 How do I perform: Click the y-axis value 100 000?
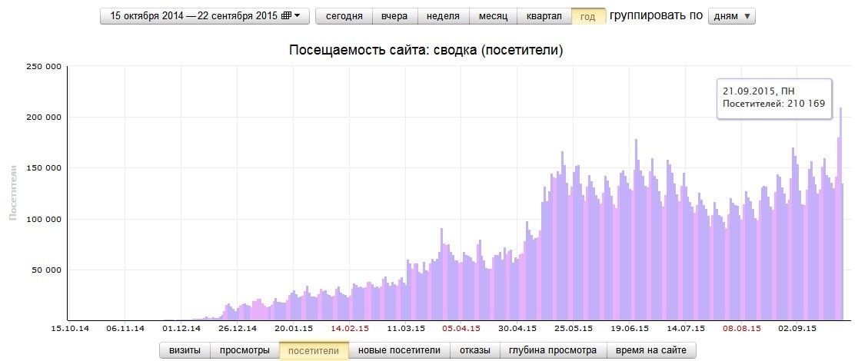pos(44,219)
